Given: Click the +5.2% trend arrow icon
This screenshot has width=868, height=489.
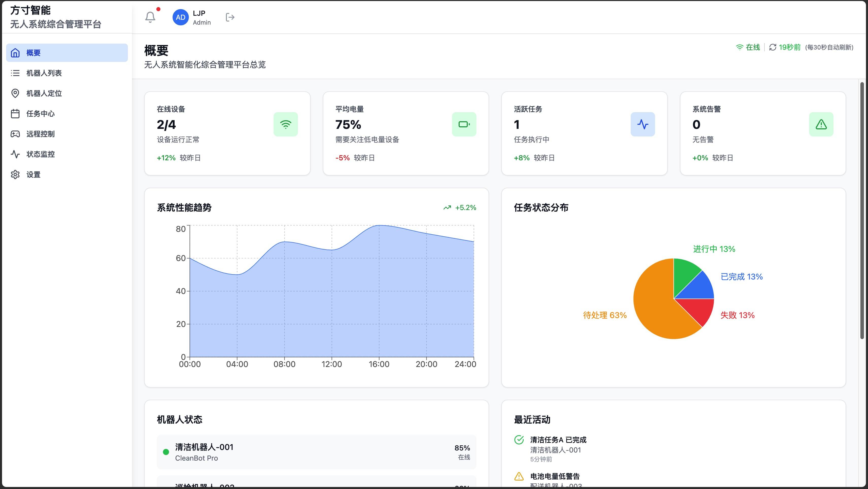Looking at the screenshot, I should coord(447,208).
